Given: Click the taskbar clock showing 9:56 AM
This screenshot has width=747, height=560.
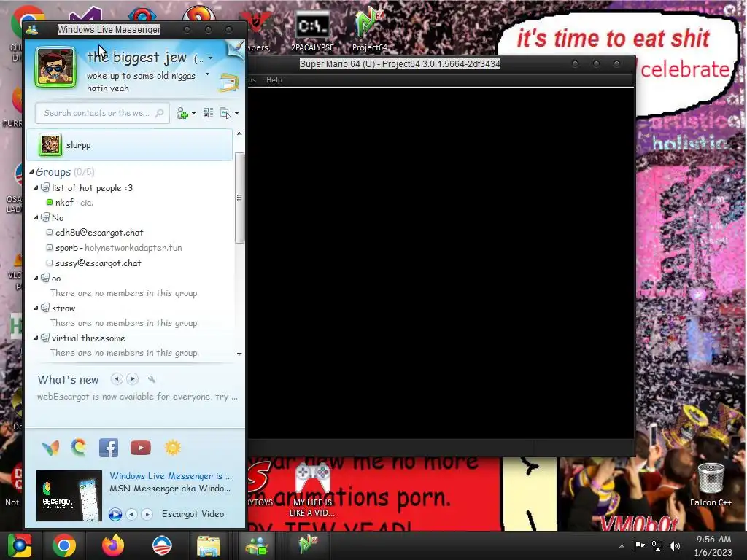Looking at the screenshot, I should click(713, 545).
